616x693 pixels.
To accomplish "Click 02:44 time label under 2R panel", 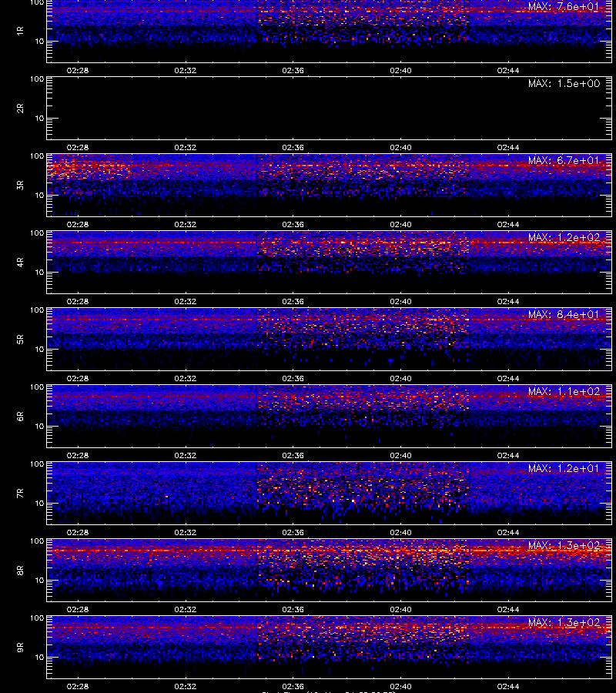I will click(x=508, y=148).
